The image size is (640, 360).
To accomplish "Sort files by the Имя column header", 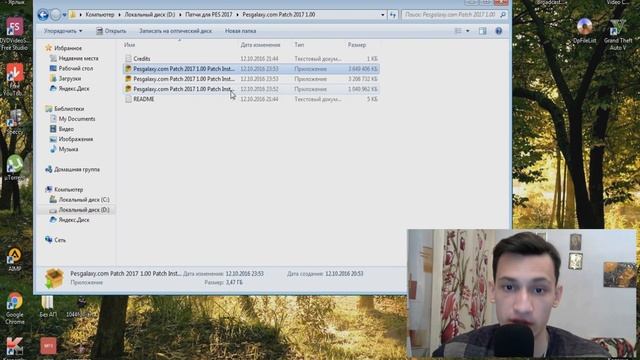I will 129,45.
